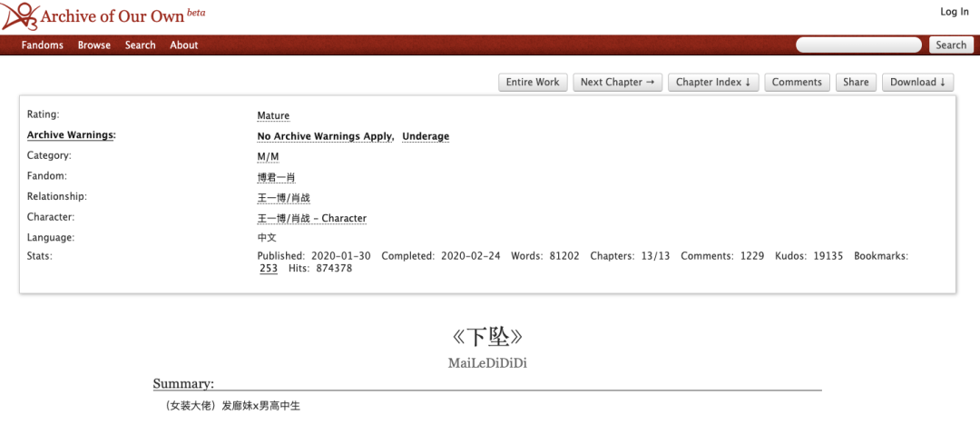Click the Archive Warnings label link

72,135
